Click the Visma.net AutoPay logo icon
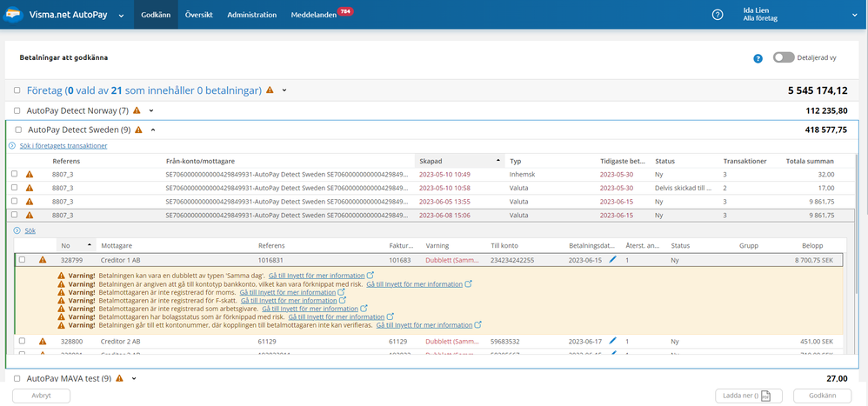The height and width of the screenshot is (406, 868). tap(13, 15)
